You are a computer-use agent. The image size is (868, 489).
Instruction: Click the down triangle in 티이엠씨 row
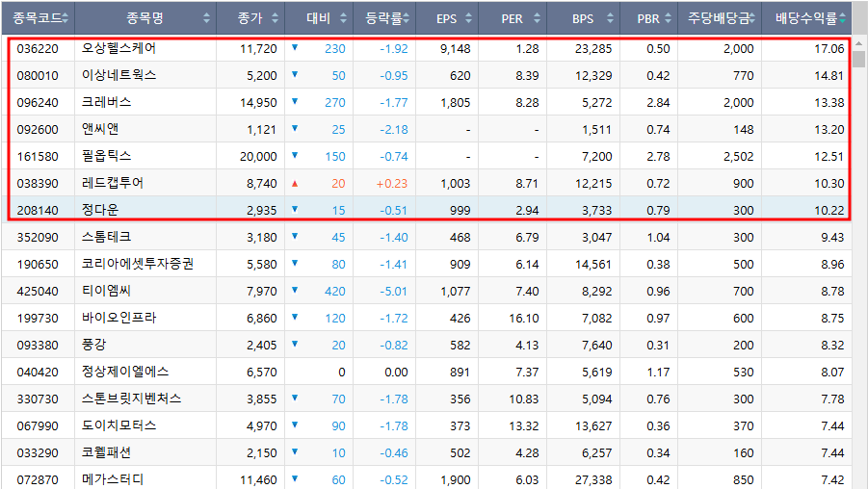click(295, 290)
